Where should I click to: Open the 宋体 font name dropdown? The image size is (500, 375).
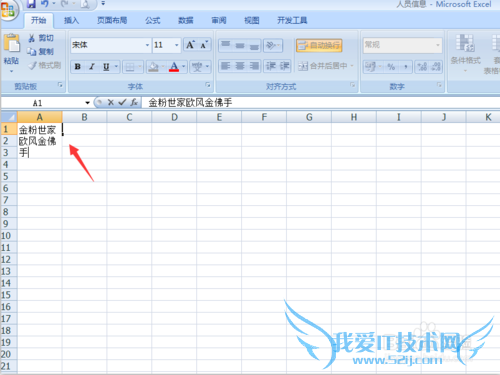coord(147,45)
